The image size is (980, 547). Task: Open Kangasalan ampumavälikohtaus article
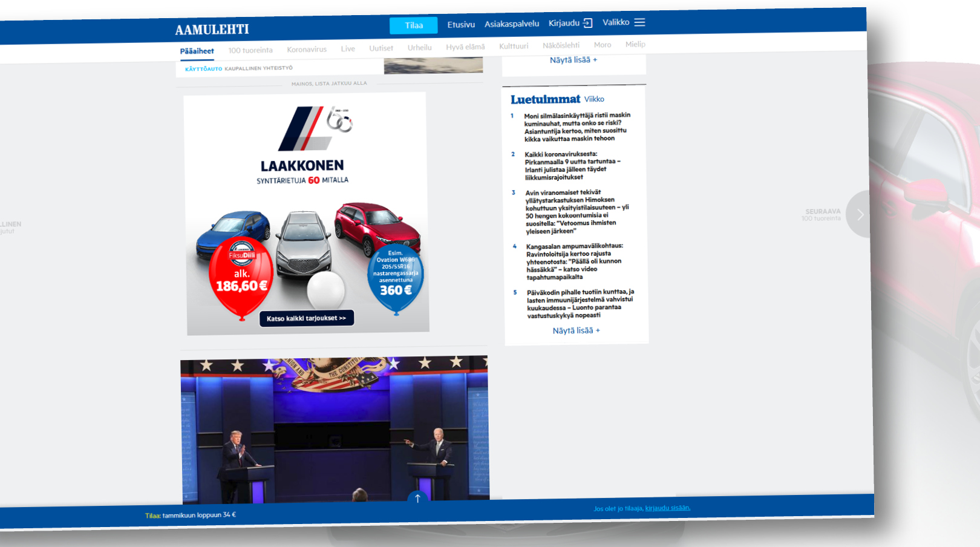574,261
